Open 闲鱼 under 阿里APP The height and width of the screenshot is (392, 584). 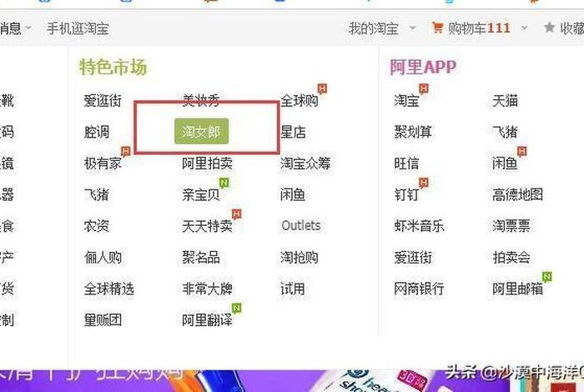click(505, 163)
